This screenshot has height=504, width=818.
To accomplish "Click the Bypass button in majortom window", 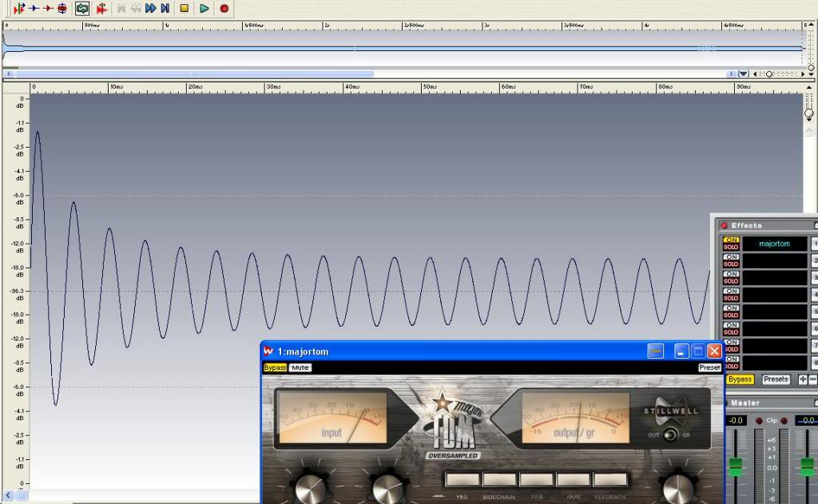I will pyautogui.click(x=275, y=367).
